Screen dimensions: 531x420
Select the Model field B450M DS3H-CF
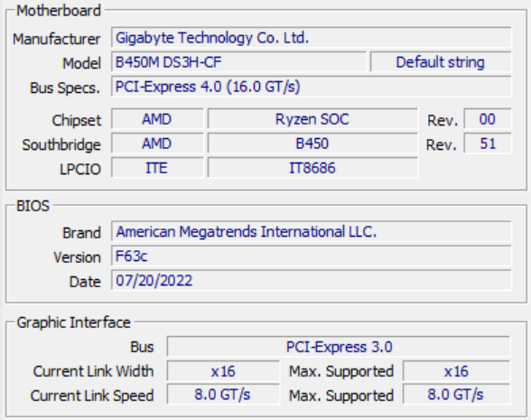click(x=238, y=62)
